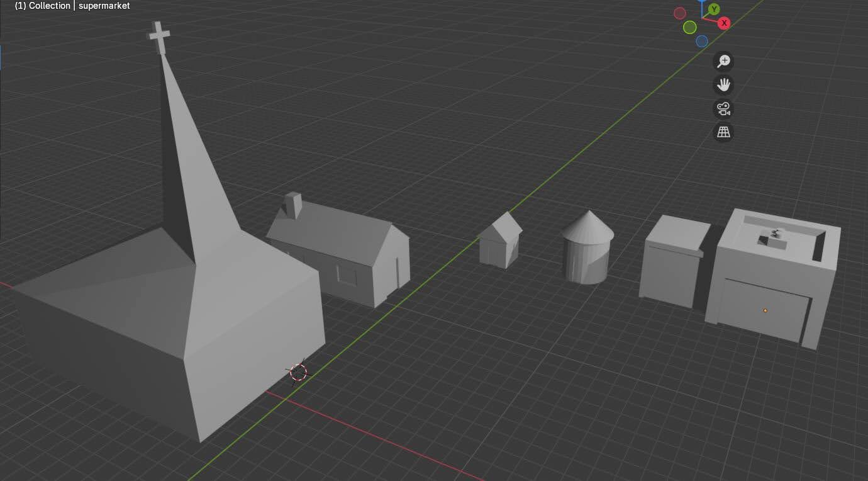Select the cylindrical silo with cone roof
The width and height of the screenshot is (868, 481).
[587, 252]
